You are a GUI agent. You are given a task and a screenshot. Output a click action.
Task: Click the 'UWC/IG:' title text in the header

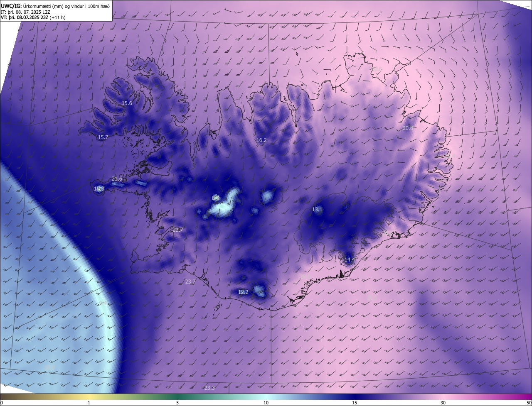coord(11,6)
